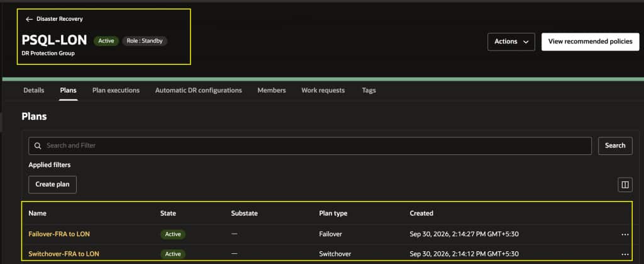Click the Plans section heading
Viewport: 644px width, 264px height.
click(34, 117)
